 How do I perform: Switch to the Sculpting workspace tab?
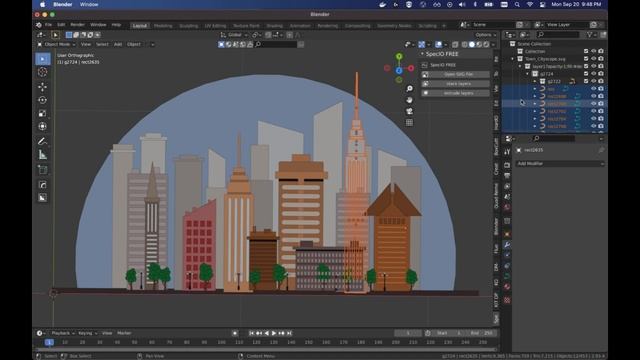point(189,26)
